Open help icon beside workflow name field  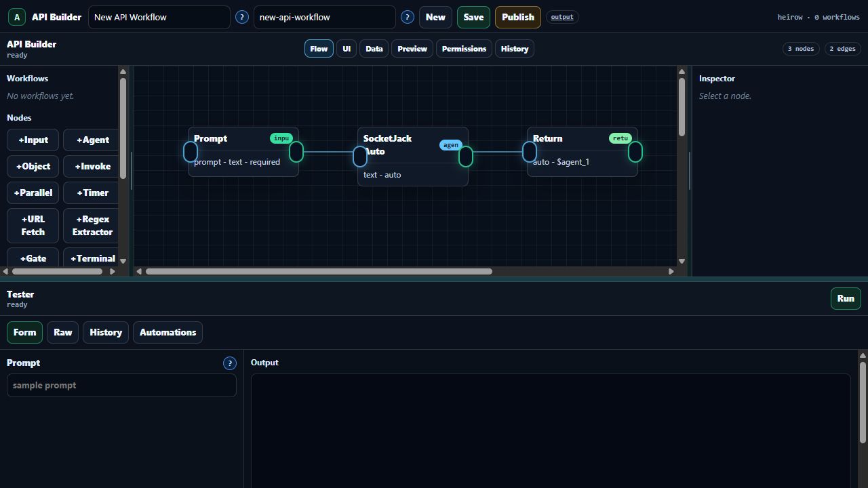pos(242,17)
